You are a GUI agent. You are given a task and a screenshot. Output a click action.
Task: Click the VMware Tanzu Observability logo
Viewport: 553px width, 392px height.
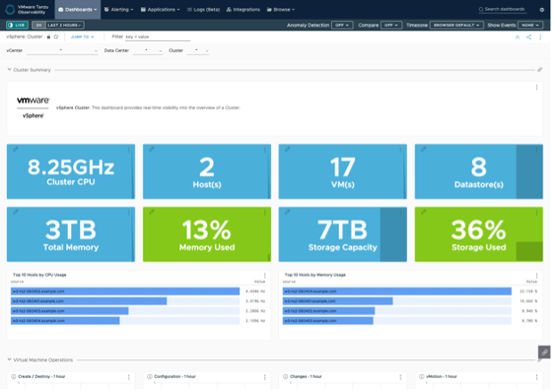26,9
